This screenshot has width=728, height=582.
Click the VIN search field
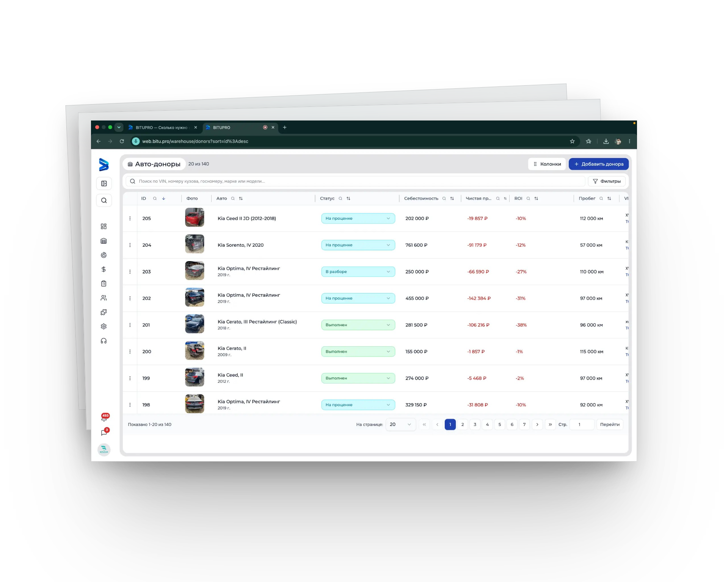pyautogui.click(x=355, y=181)
